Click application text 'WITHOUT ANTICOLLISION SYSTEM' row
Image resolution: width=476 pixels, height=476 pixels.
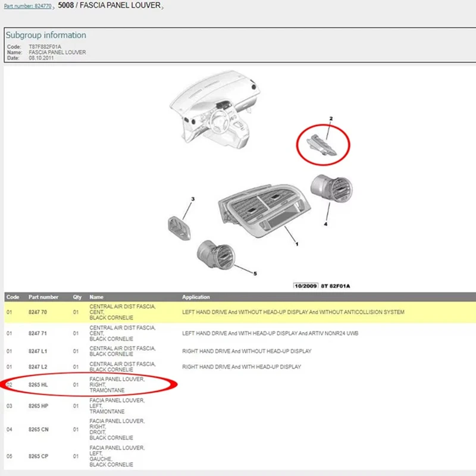[293, 312]
